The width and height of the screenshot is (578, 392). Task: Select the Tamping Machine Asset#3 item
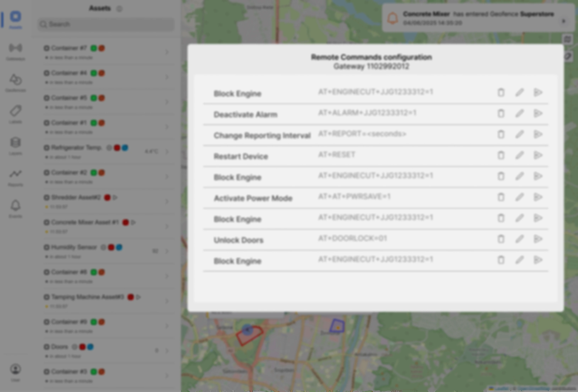click(87, 297)
